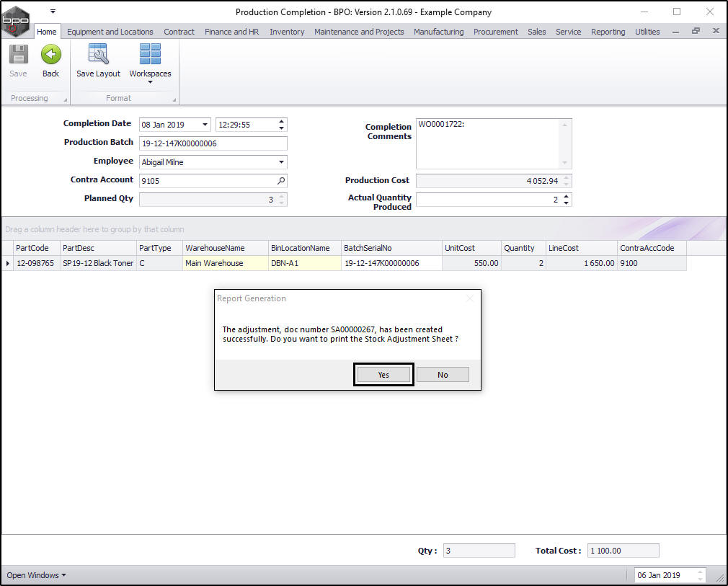Viewport: 728px width, 586px height.
Task: Click the Main Warehouse cell
Action: (225, 263)
